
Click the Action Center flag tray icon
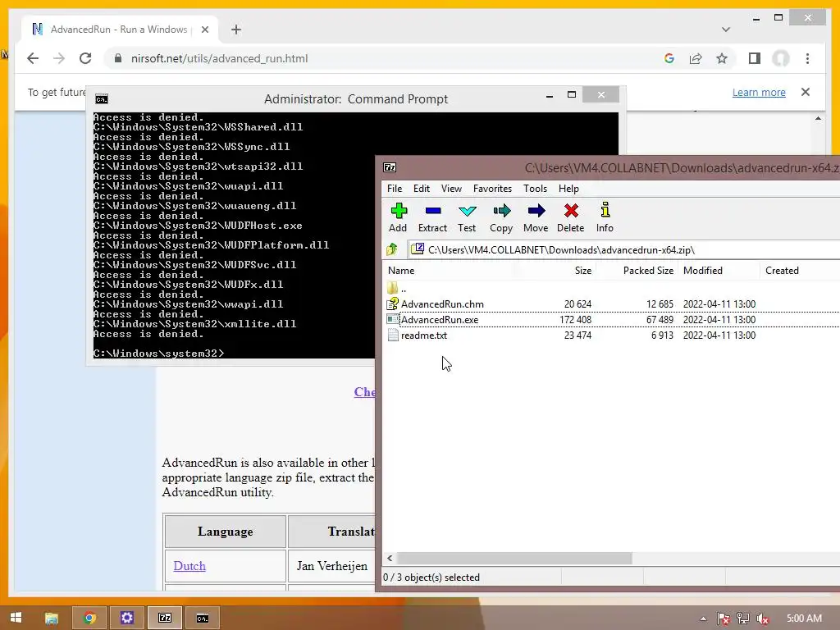coord(724,619)
